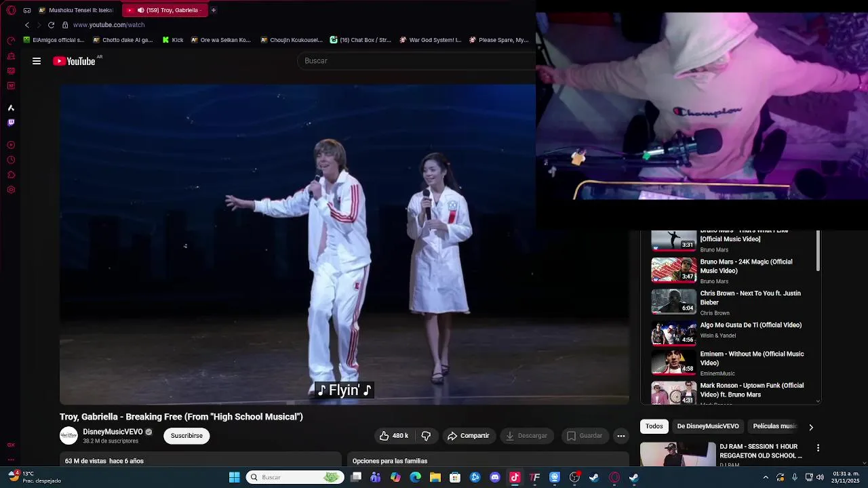
Task: Click the playlist panel scrollbar
Action: [x=818, y=251]
